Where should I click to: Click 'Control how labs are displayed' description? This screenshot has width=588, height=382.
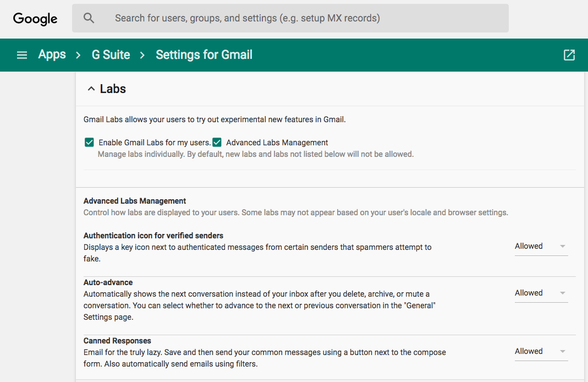point(295,212)
